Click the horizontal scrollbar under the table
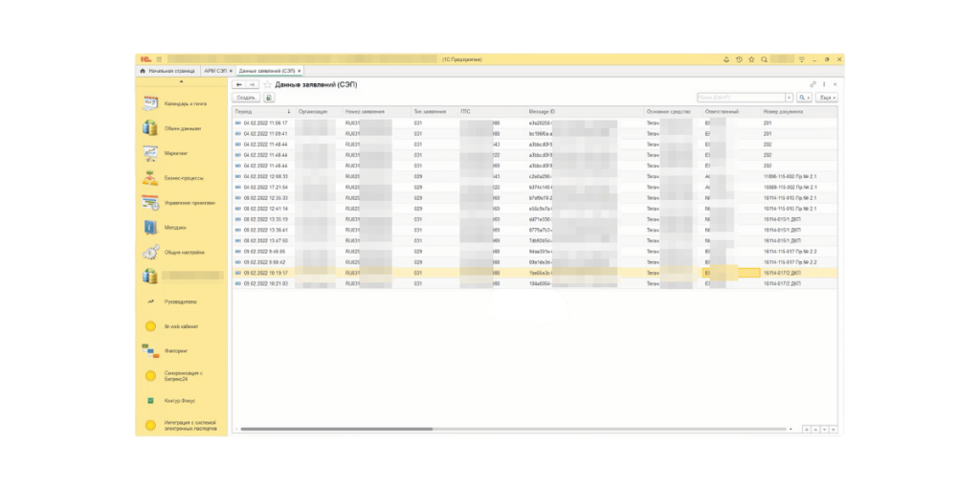The image size is (980, 490). [x=335, y=429]
